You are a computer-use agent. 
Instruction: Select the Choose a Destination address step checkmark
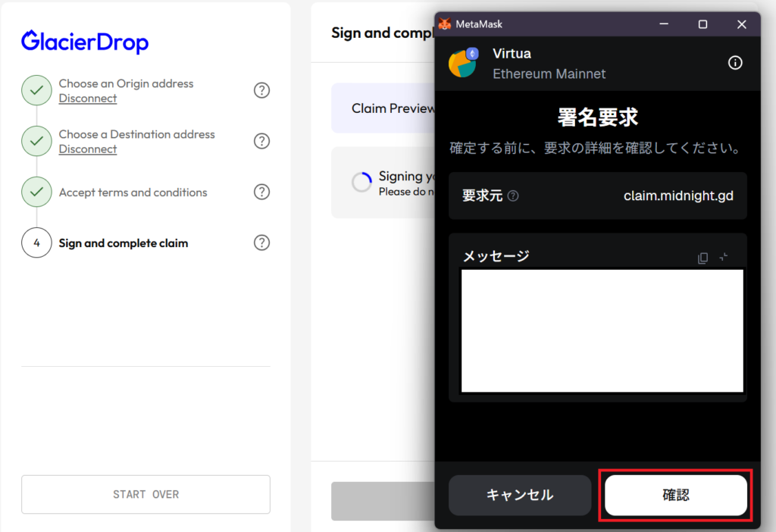[x=36, y=142]
